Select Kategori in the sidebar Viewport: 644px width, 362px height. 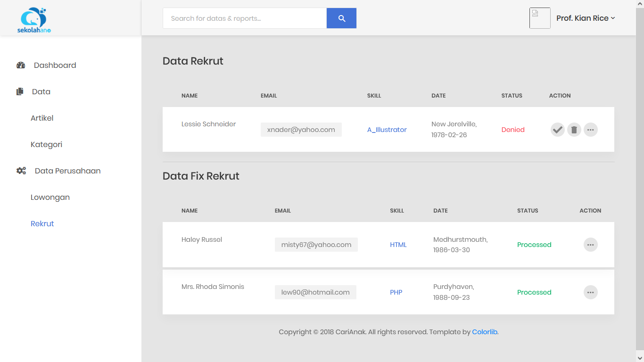tap(46, 144)
